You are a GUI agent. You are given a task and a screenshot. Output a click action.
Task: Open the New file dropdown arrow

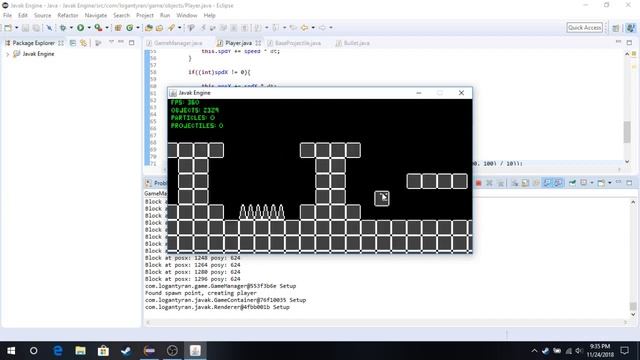(16, 28)
